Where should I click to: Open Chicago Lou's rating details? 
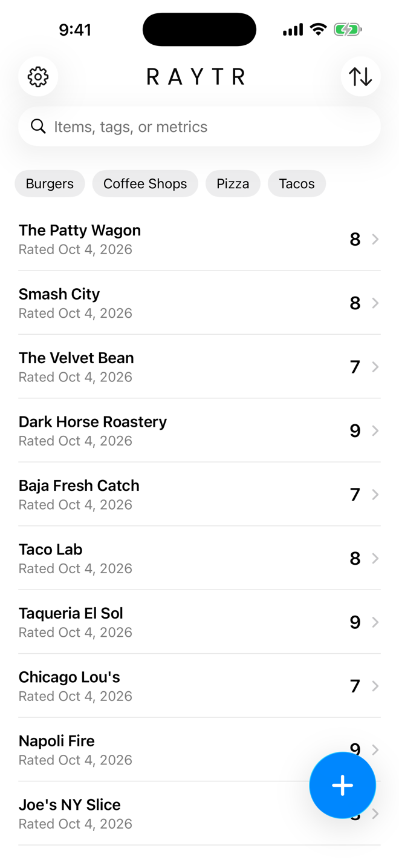199,686
